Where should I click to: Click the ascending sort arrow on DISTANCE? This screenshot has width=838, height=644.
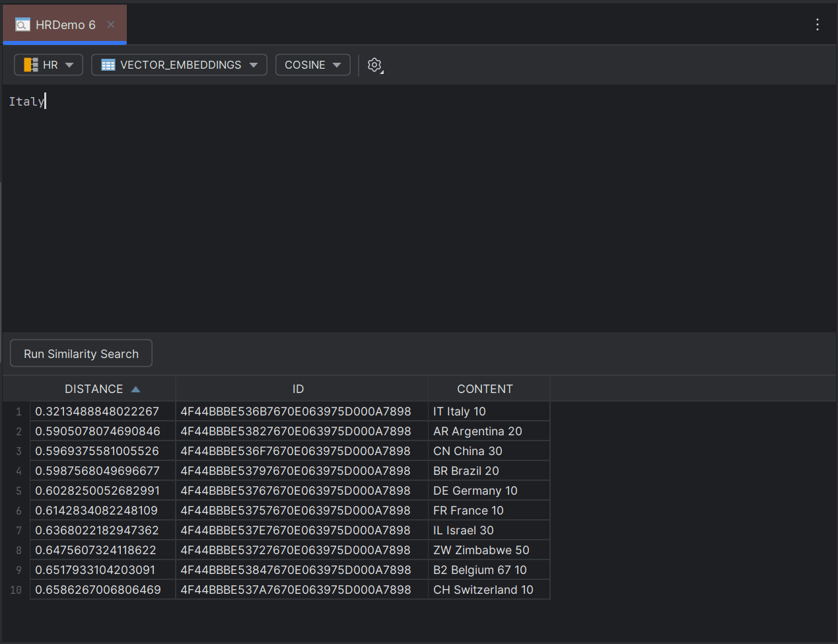[136, 390]
